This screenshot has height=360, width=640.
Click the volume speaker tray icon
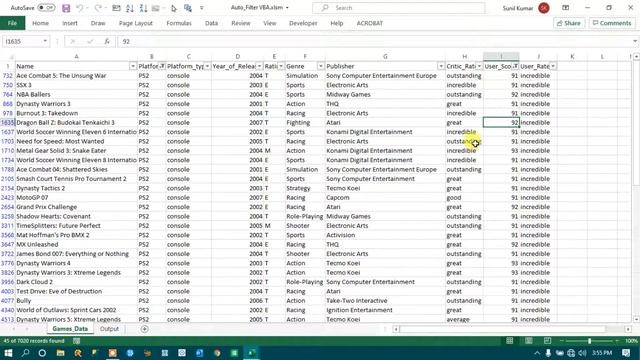pyautogui.click(x=582, y=353)
